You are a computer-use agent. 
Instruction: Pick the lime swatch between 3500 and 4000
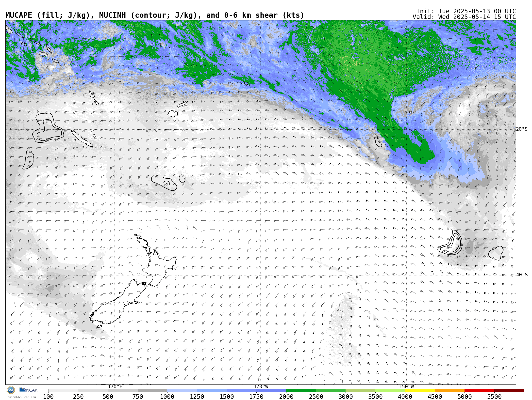pyautogui.click(x=390, y=391)
